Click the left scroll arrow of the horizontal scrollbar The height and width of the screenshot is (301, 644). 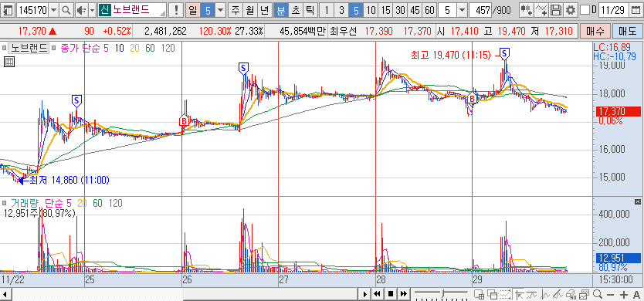pyautogui.click(x=5, y=294)
